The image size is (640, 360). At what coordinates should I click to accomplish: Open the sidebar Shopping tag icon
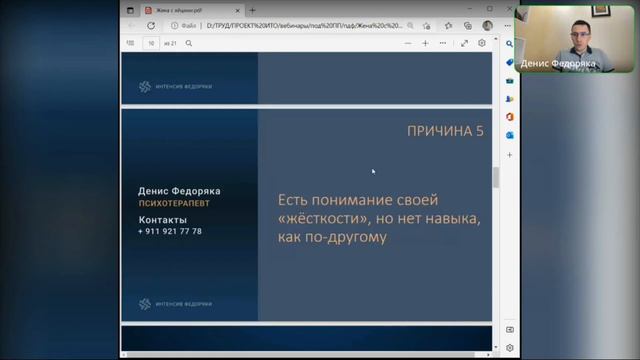pyautogui.click(x=509, y=62)
